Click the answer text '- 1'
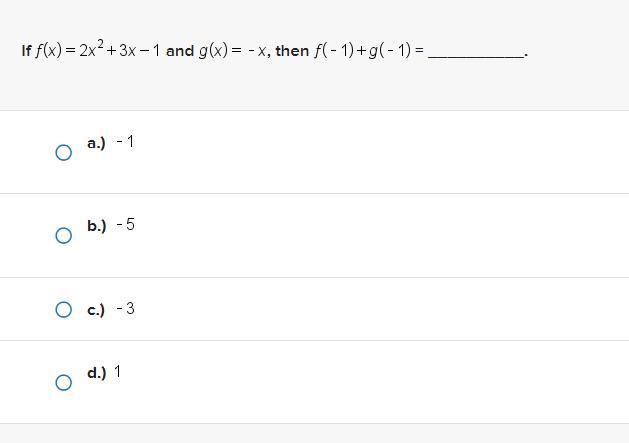This screenshot has width=629, height=443. [125, 142]
